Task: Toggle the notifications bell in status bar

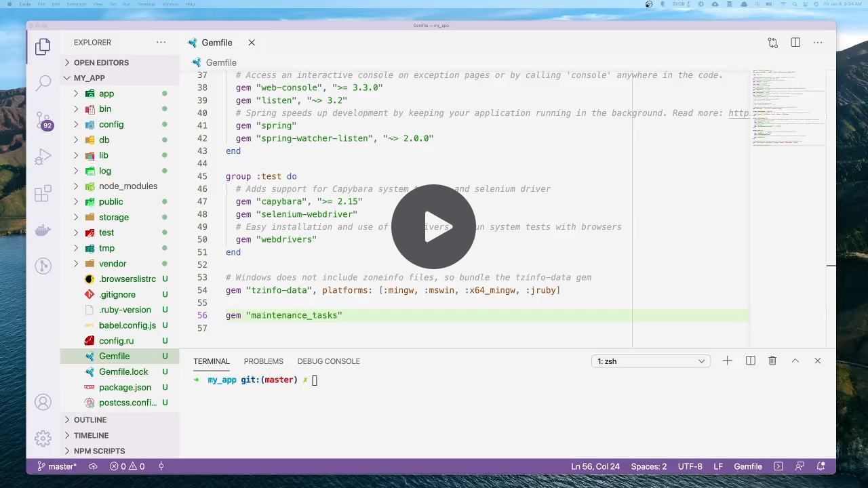Action: 821,466
